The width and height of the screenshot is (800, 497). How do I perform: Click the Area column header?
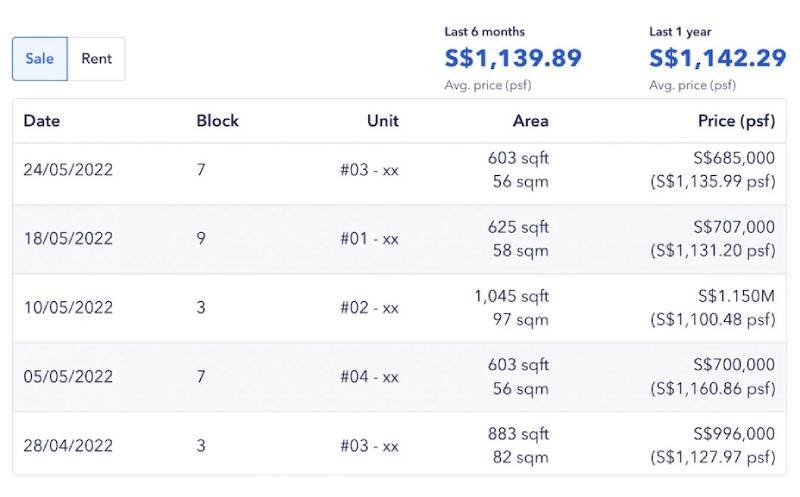tap(531, 121)
